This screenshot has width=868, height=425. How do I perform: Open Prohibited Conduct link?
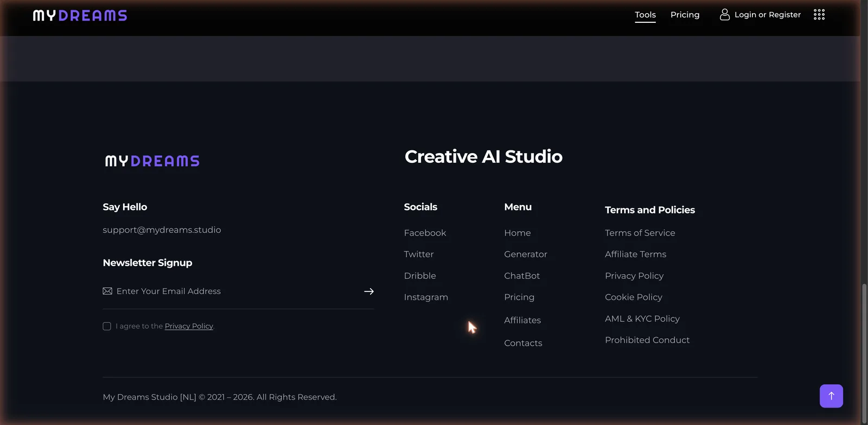(x=647, y=340)
